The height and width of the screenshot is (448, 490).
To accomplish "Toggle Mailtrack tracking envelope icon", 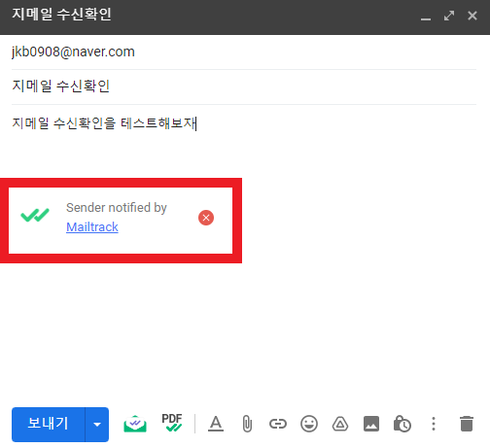I will click(135, 424).
